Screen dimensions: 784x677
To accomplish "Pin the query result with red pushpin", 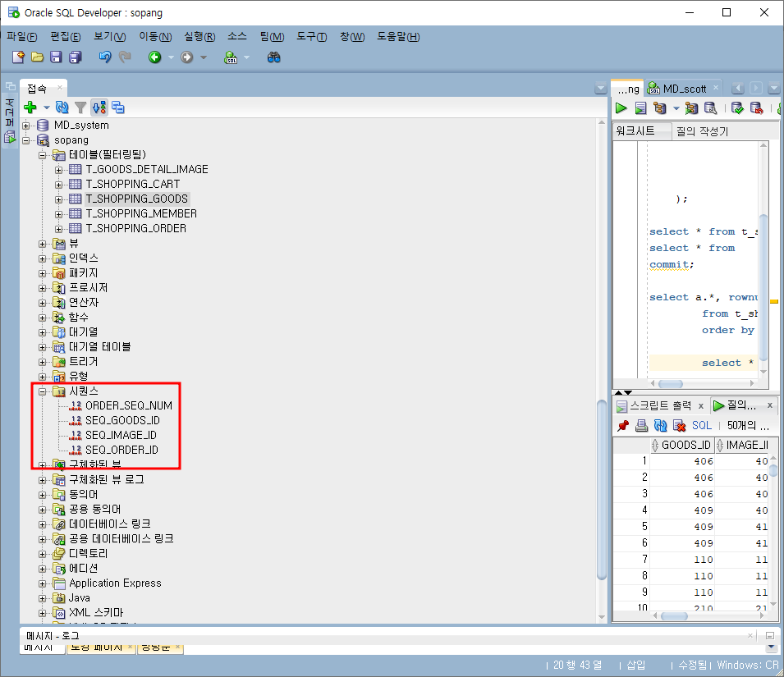I will click(x=623, y=426).
